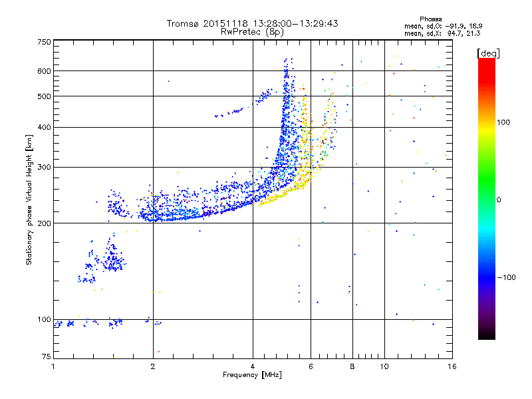Click the colorbar "-100" tick label
Image resolution: width=532 pixels, height=399 pixels.
[506, 277]
